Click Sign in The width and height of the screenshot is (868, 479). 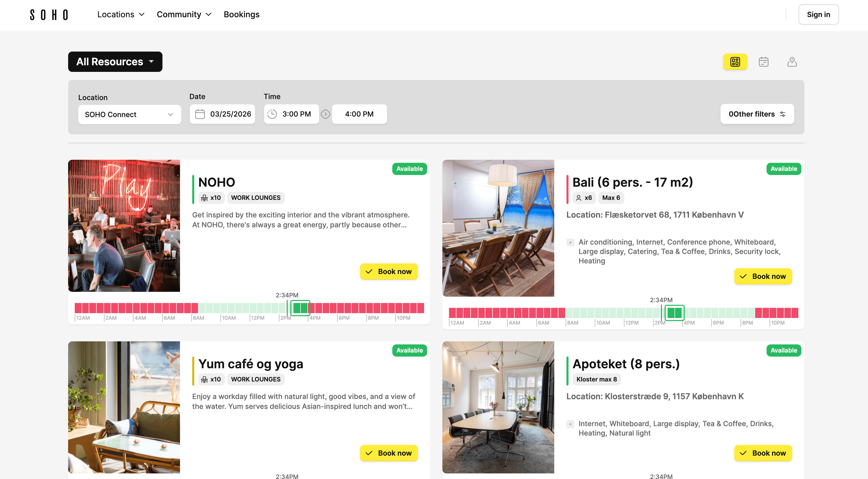(818, 14)
